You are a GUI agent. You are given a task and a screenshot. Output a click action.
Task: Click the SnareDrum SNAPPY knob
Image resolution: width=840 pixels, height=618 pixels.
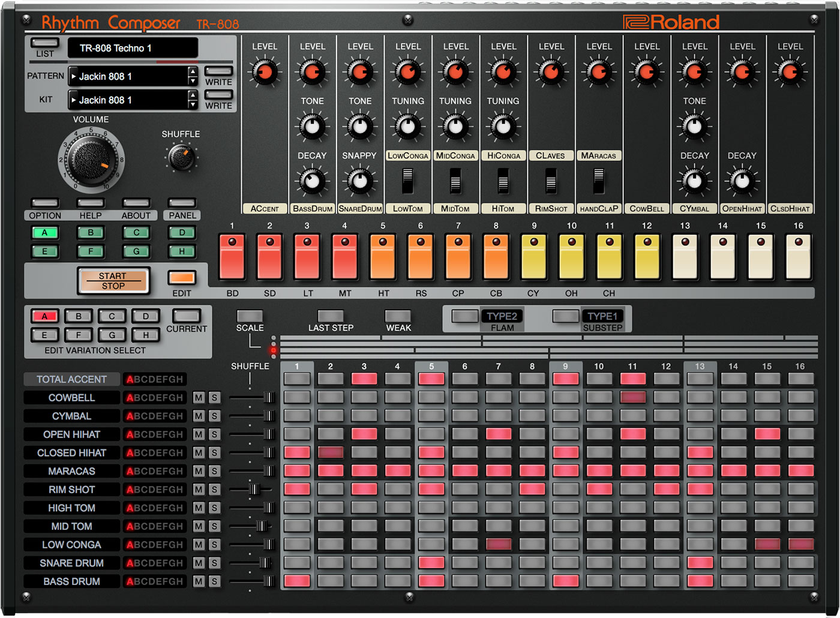(359, 181)
